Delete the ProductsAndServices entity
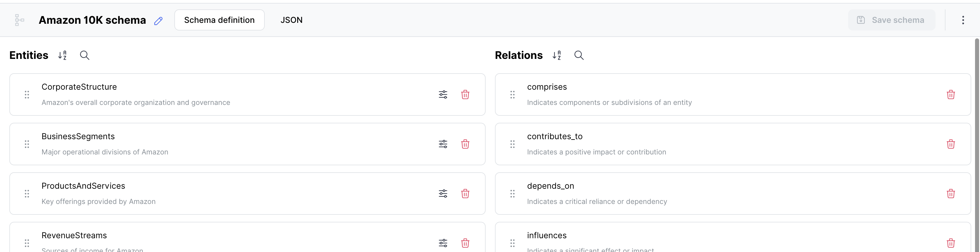This screenshot has width=980, height=252. [465, 194]
